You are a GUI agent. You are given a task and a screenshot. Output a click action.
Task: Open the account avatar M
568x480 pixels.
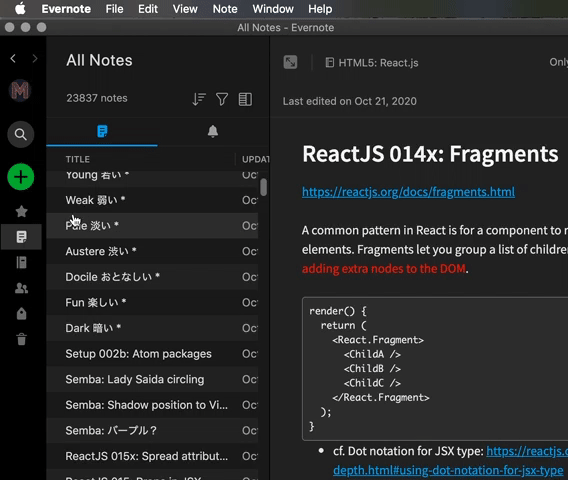click(x=20, y=90)
